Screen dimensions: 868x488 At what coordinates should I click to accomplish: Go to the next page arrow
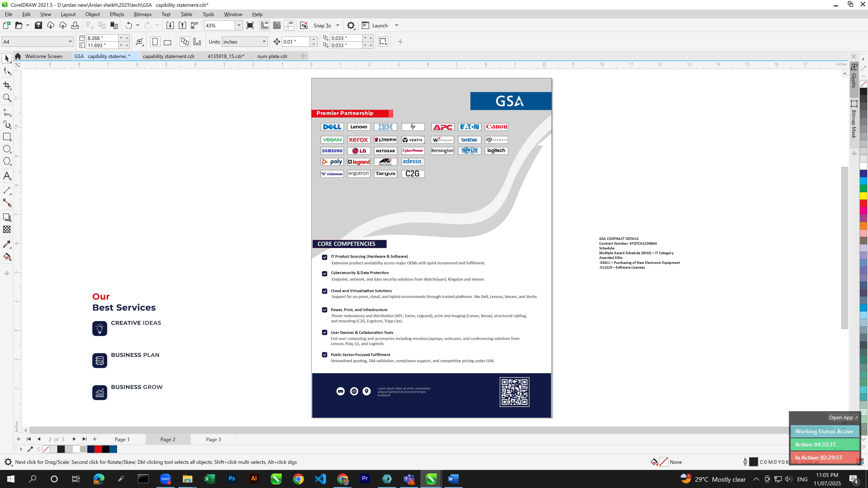(x=74, y=439)
